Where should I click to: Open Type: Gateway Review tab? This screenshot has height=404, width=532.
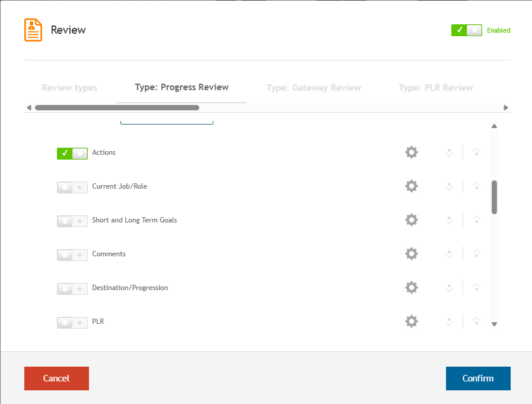(x=314, y=88)
